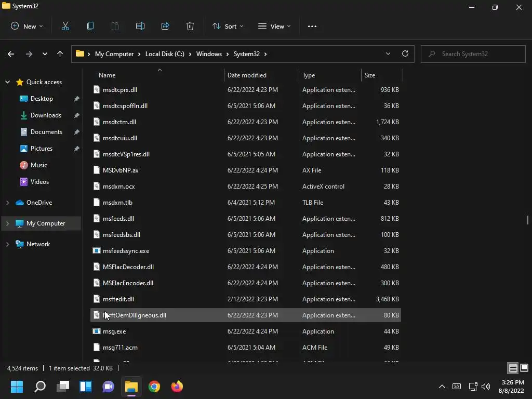This screenshot has height=399, width=532.
Task: Open Firefox from taskbar
Action: pyautogui.click(x=177, y=387)
